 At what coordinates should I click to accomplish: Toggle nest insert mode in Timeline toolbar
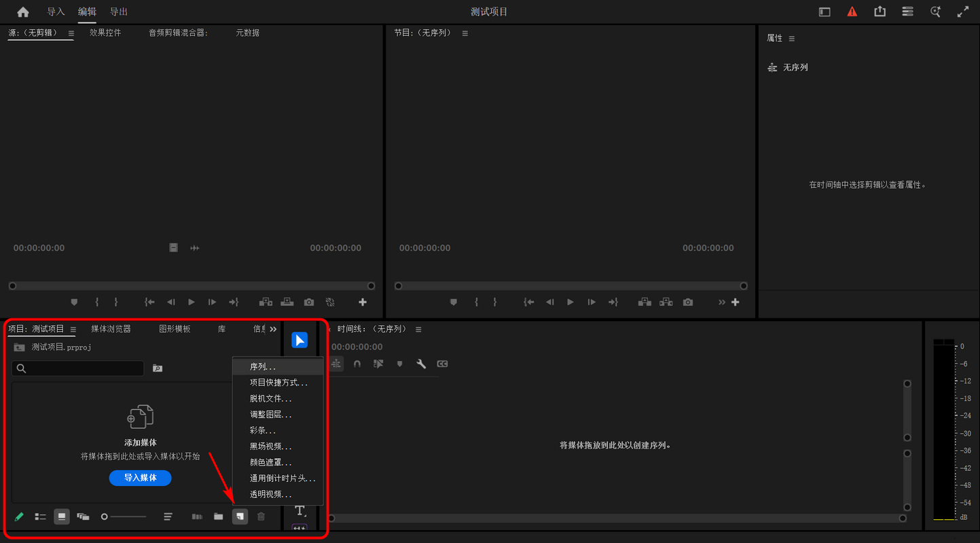coord(336,364)
